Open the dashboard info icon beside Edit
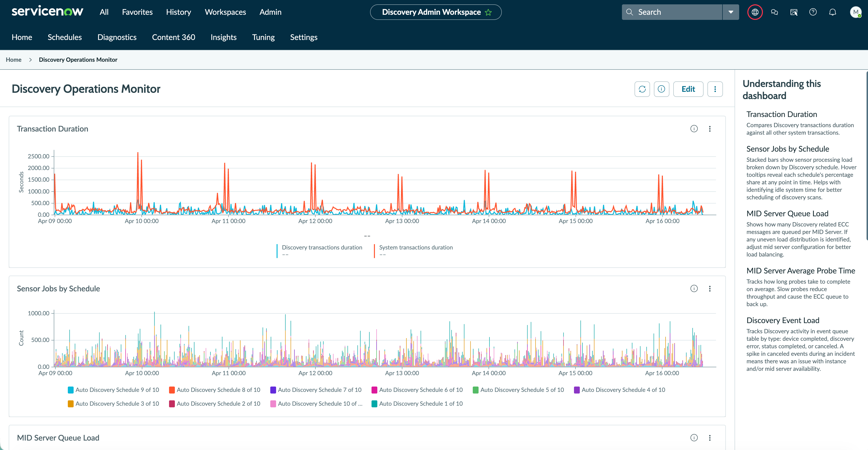This screenshot has height=450, width=868. point(661,89)
